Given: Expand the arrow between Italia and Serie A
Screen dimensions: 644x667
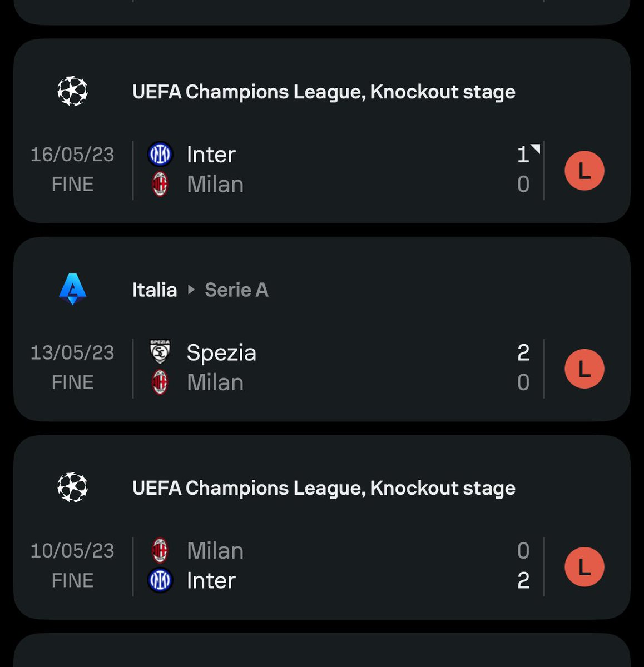Looking at the screenshot, I should click(191, 290).
